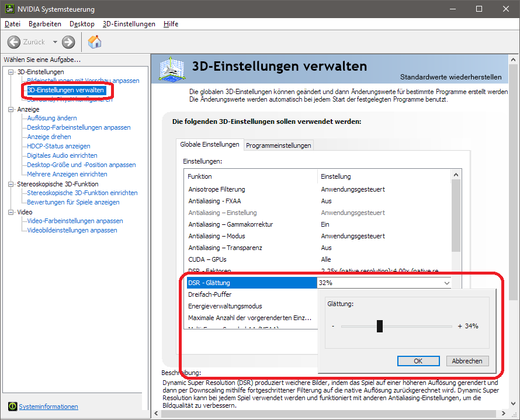Screen dimensions: 520x420
Task: Click the NVIDIA logo in title bar
Action: (x=8, y=9)
